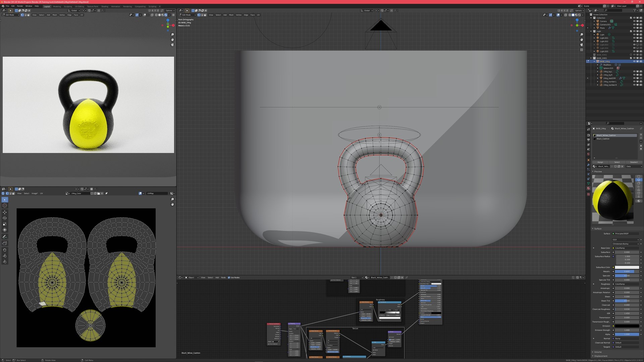Click the pan hand icon in main viewport
Image resolution: width=644 pixels, height=362 pixels.
tap(581, 40)
